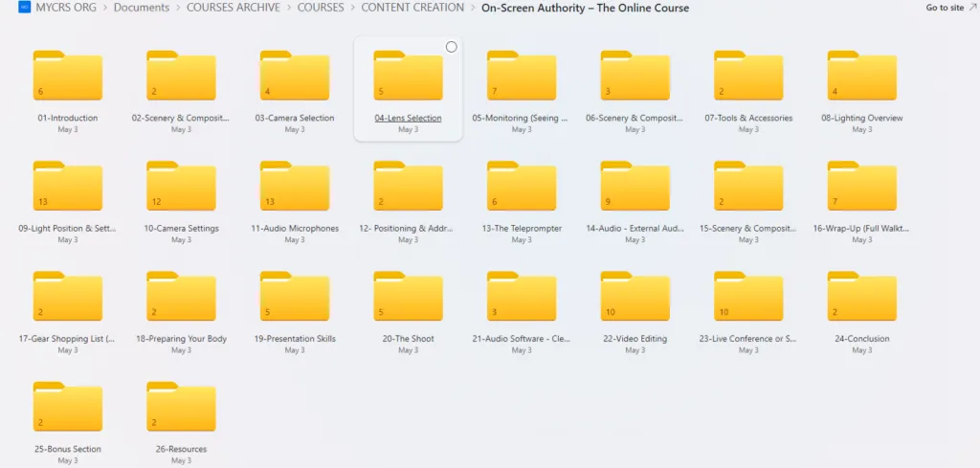Click the 04-Lens Selection folder name link
The image size is (980, 468).
tap(408, 119)
